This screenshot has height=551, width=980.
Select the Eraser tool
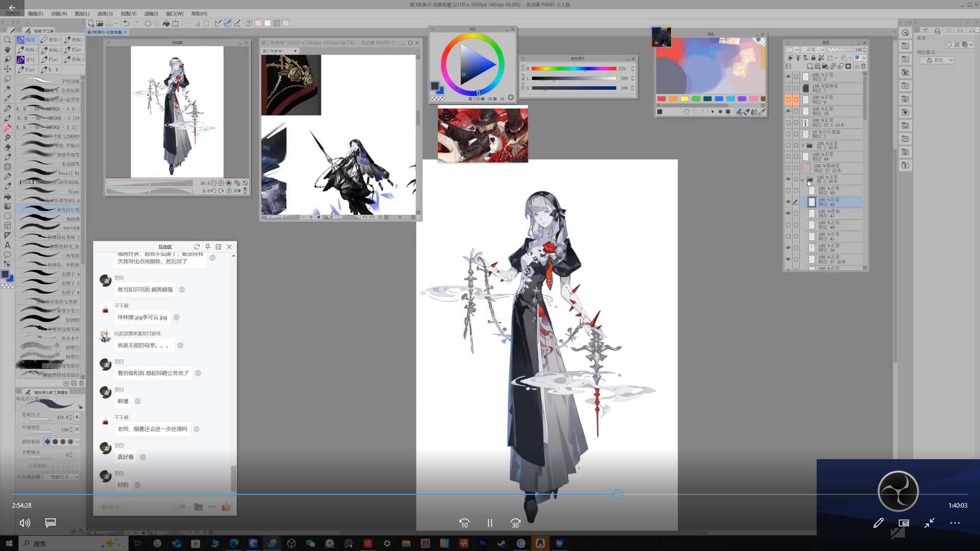(x=7, y=147)
